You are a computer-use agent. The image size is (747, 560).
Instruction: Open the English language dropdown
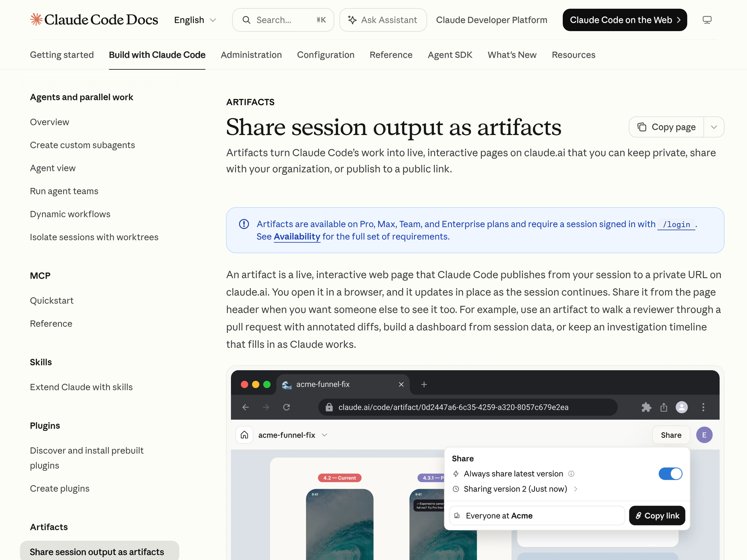pyautogui.click(x=195, y=20)
